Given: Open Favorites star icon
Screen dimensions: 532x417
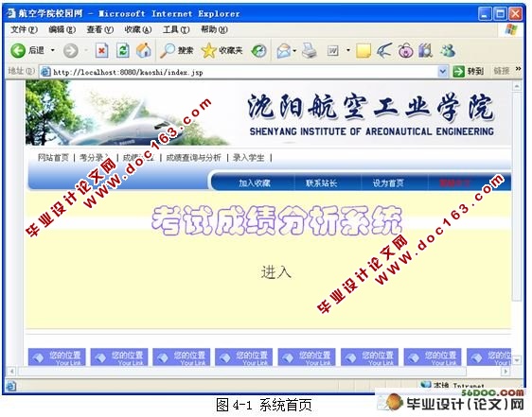Looking at the screenshot, I should [x=208, y=51].
